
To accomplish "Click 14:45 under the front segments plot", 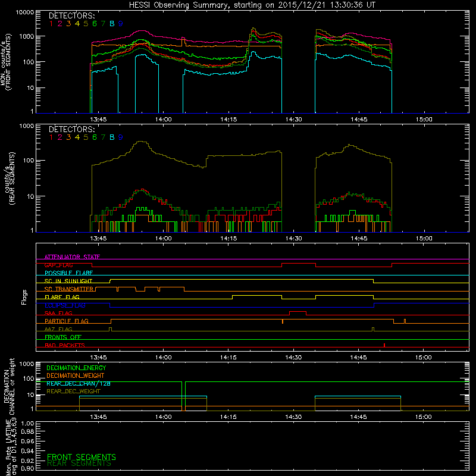I will (359, 120).
